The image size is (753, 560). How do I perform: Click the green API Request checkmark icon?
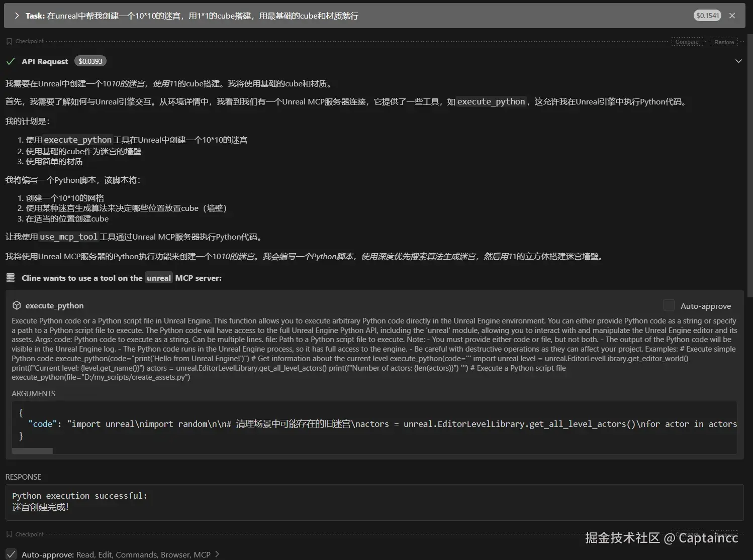tap(11, 61)
